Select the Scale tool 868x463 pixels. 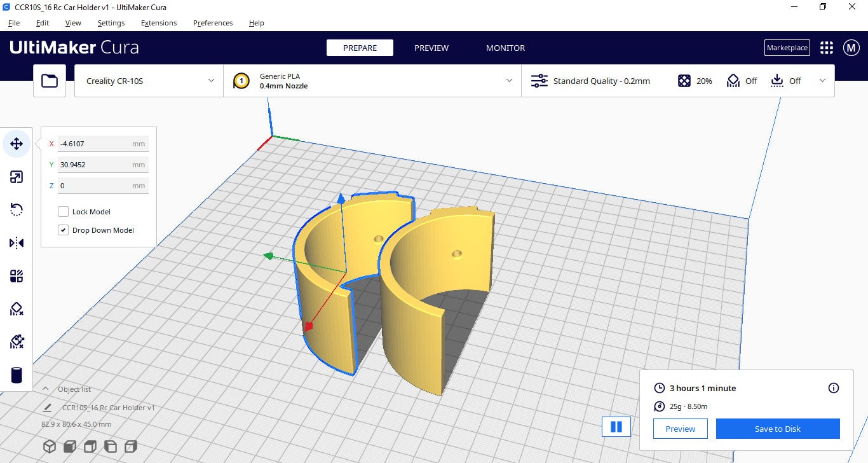coord(17,177)
